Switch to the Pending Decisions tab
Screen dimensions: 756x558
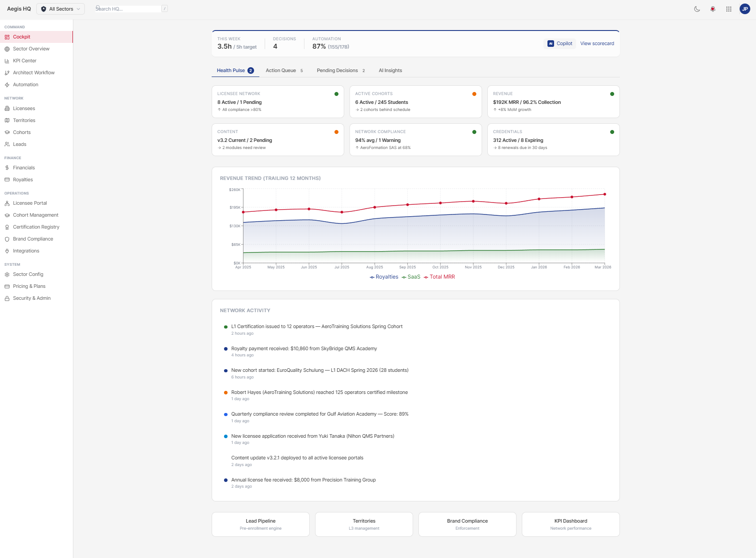coord(341,71)
